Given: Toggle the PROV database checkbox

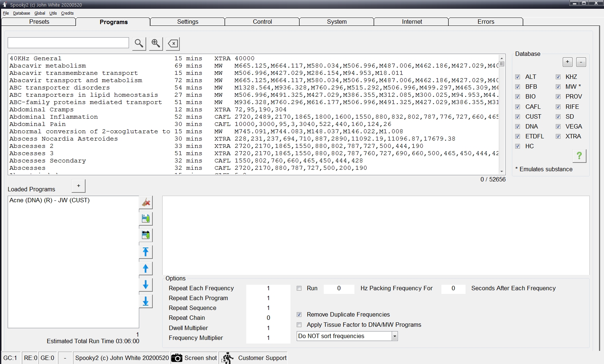Looking at the screenshot, I should 558,96.
